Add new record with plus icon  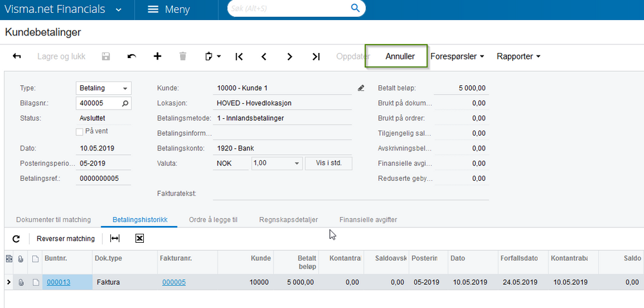click(x=157, y=57)
